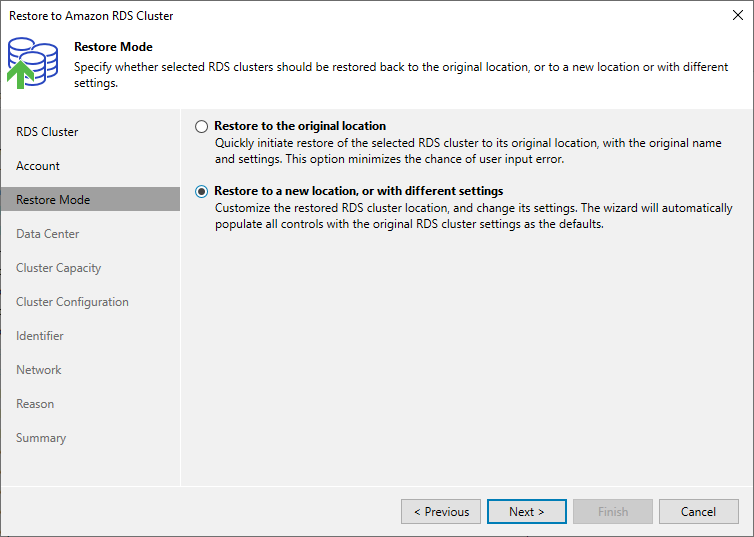
Task: Go to the Reason step
Action: point(35,404)
